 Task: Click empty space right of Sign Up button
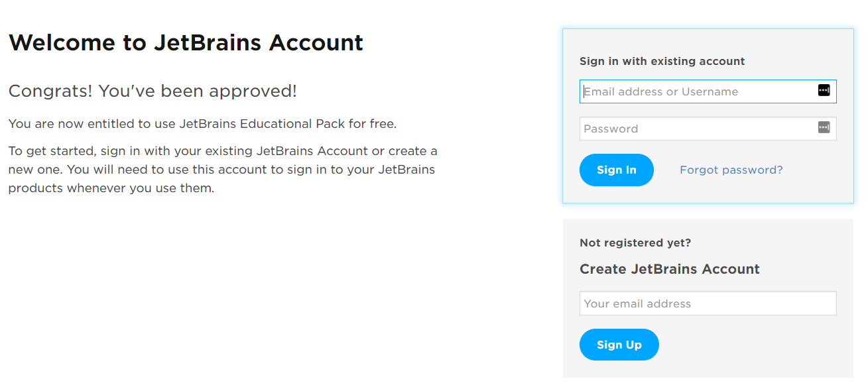click(749, 345)
